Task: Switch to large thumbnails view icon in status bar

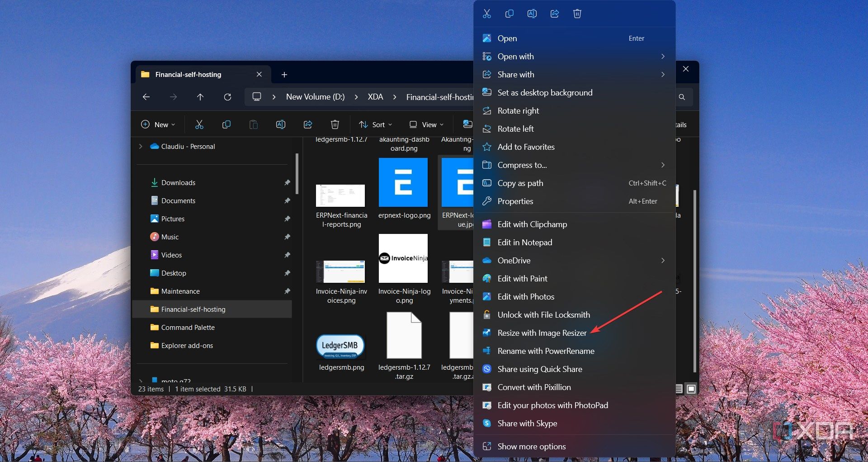Action: pyautogui.click(x=691, y=389)
